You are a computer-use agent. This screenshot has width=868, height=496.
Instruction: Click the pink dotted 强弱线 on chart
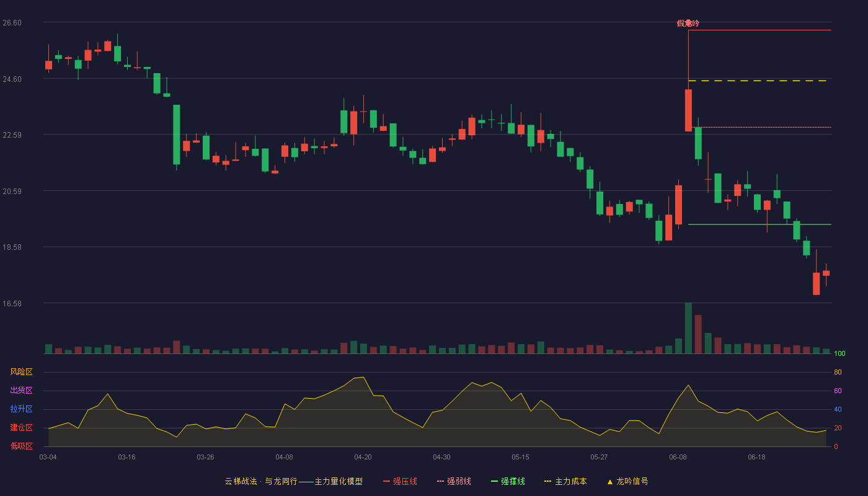[759, 127]
